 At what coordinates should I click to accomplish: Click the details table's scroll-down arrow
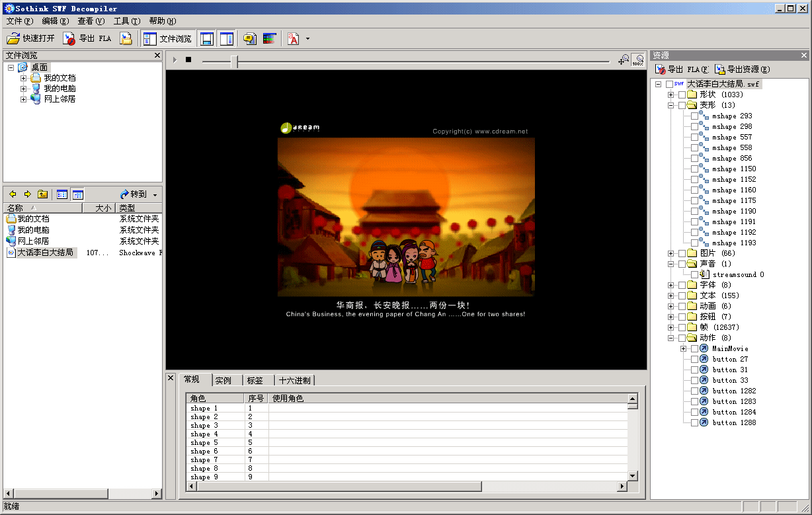point(633,476)
